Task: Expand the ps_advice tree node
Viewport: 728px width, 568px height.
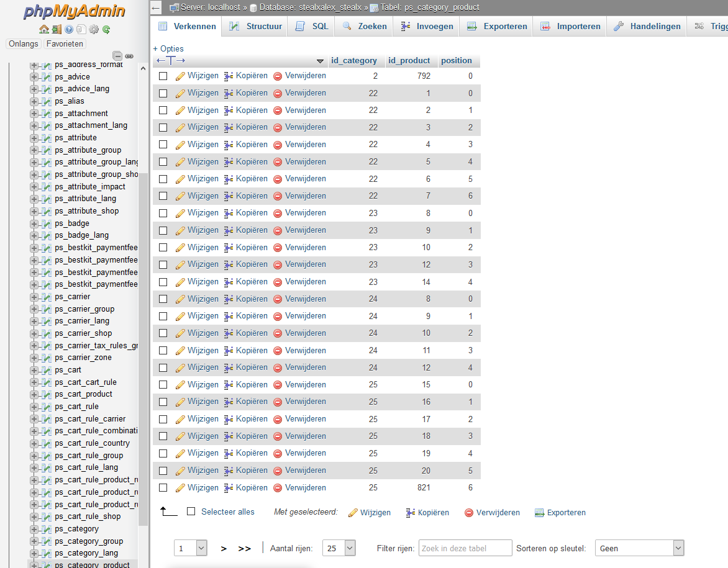Action: point(34,77)
